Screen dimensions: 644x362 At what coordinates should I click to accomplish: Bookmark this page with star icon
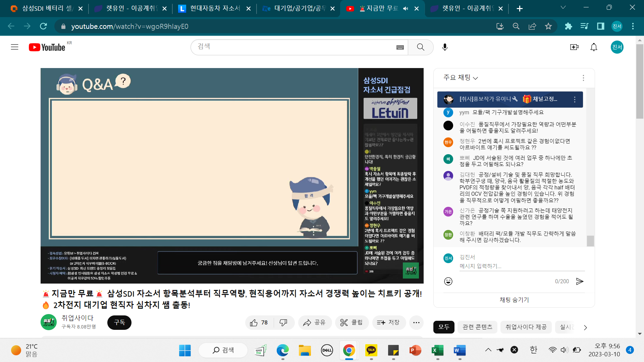(548, 26)
